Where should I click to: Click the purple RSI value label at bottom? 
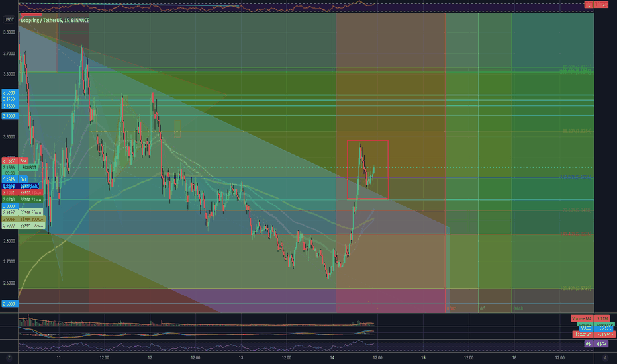[596, 344]
